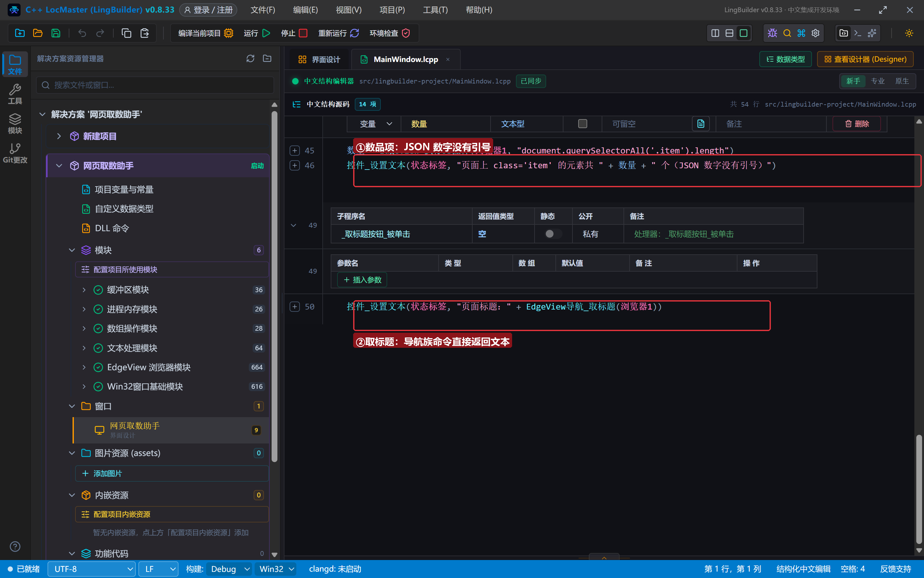Switch to split-vertical layout icon
The width and height of the screenshot is (924, 578).
point(715,33)
